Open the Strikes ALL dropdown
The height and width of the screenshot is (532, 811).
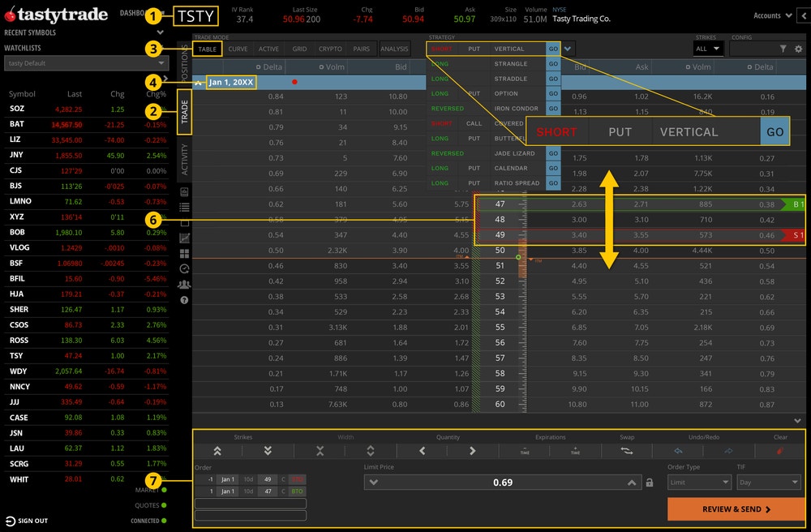pyautogui.click(x=707, y=49)
